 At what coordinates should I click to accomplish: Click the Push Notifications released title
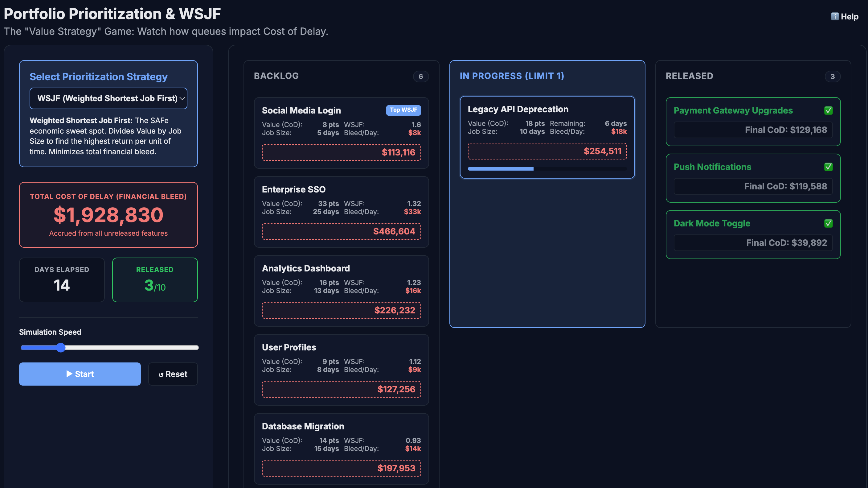click(712, 167)
